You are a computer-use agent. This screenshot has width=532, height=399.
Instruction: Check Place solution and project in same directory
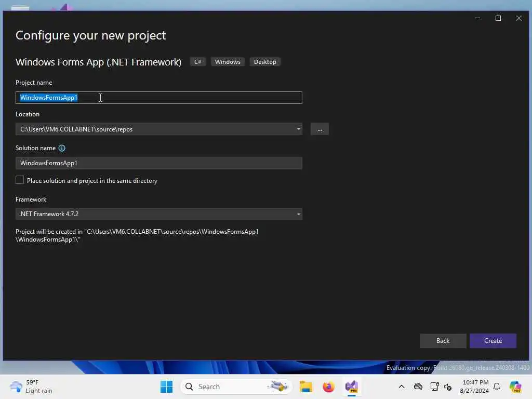[20, 180]
